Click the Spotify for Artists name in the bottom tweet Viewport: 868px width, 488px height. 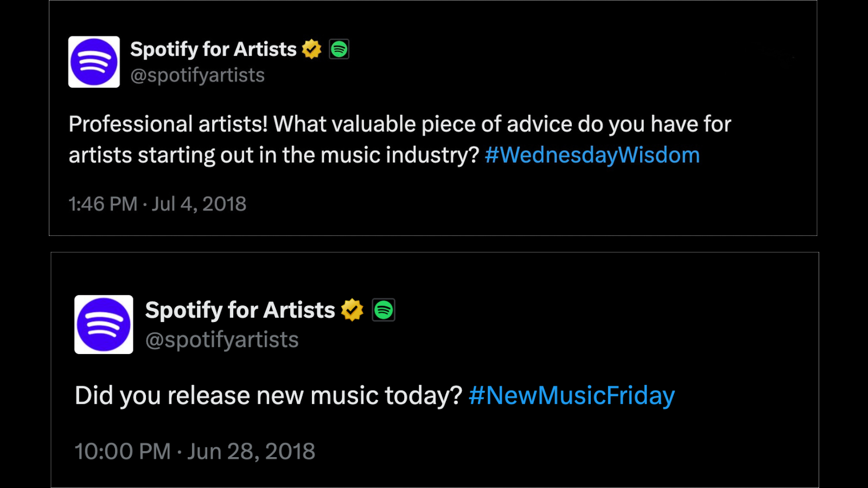[x=240, y=310]
